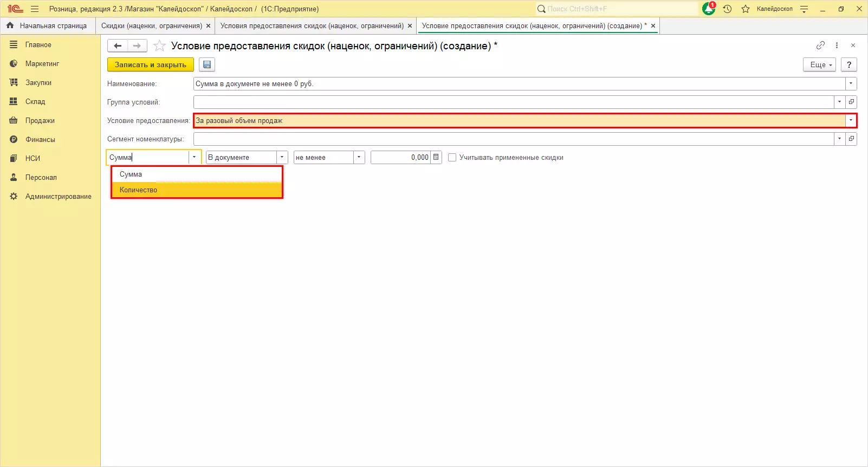Screen dimensions: 868x467
Task: Click Записать и закрыть button
Action: tap(151, 64)
